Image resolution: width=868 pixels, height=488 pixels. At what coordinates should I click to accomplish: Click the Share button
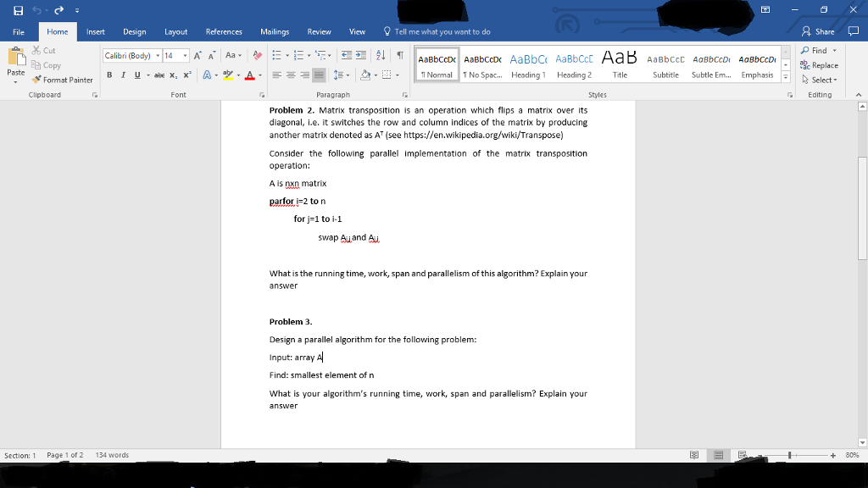[x=818, y=30]
